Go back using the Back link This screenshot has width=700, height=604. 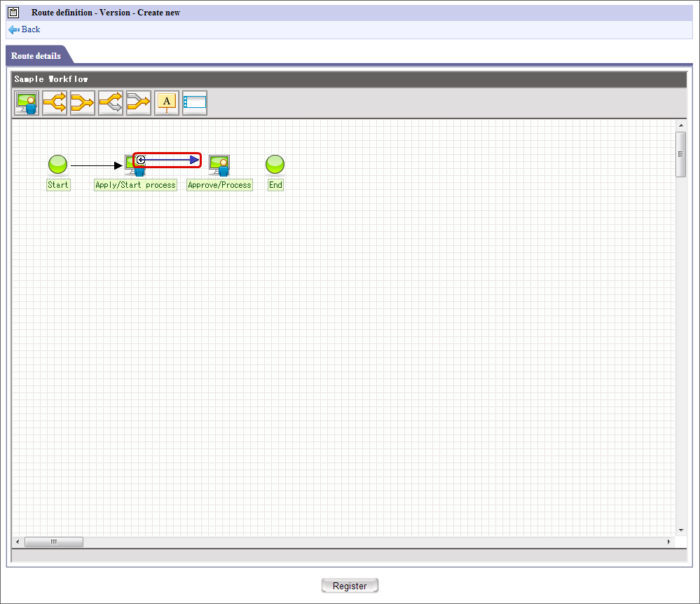(31, 29)
